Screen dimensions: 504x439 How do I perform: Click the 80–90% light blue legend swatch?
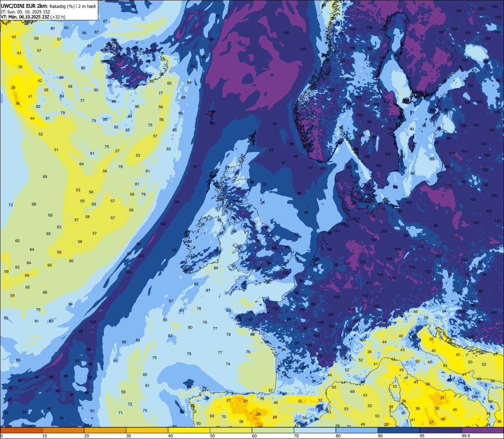[357, 430]
